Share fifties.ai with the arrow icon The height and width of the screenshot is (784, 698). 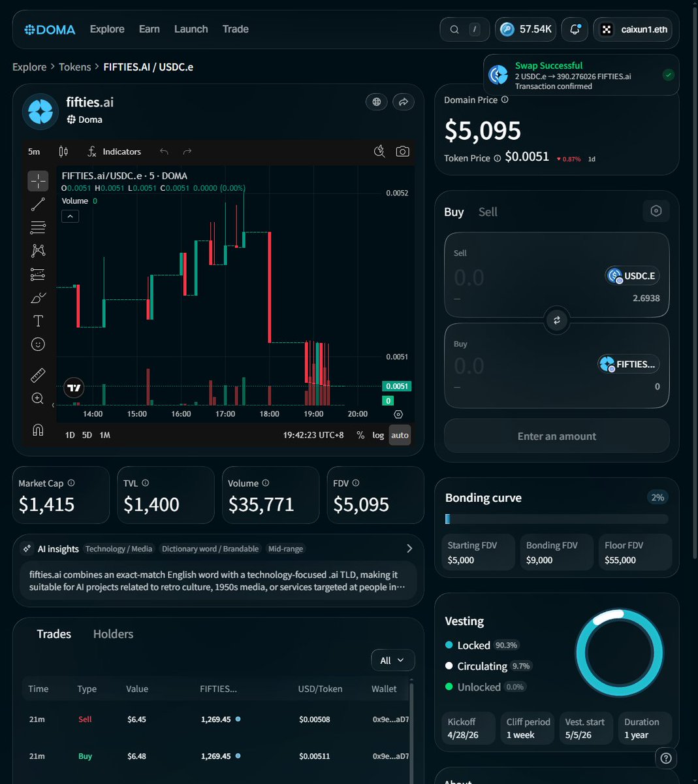coord(404,102)
